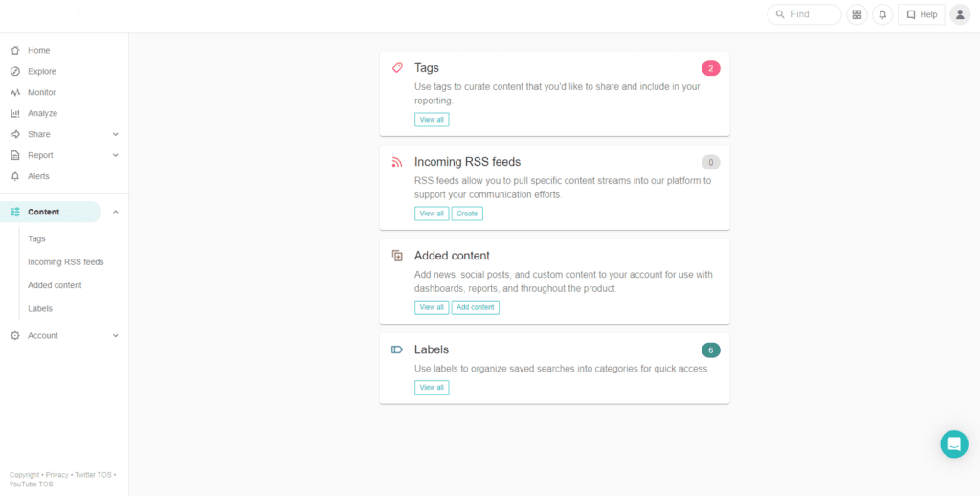Click View all on Added content card
This screenshot has width=980, height=496.
(432, 307)
